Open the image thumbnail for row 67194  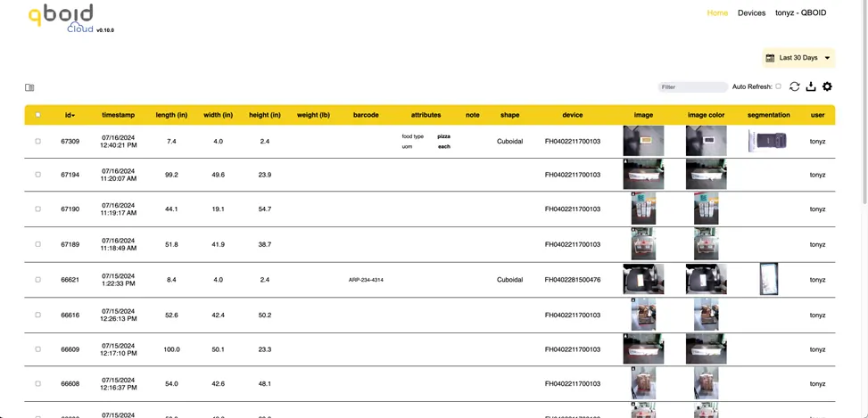tap(643, 174)
